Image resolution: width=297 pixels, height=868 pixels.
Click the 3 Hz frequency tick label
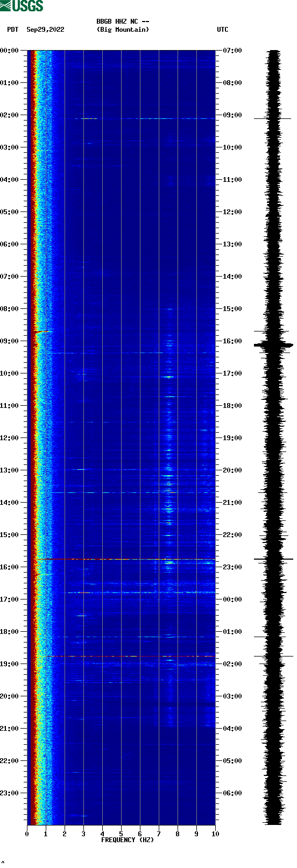(83, 834)
